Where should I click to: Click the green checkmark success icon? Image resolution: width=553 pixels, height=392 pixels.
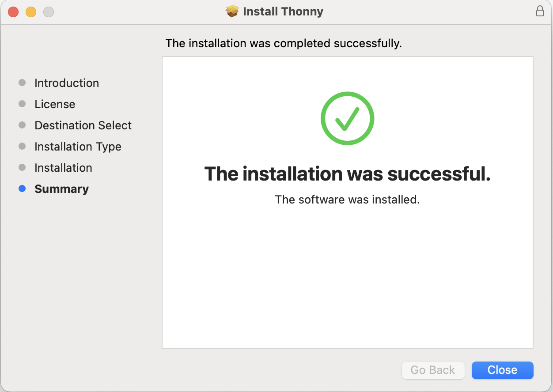coord(347,118)
